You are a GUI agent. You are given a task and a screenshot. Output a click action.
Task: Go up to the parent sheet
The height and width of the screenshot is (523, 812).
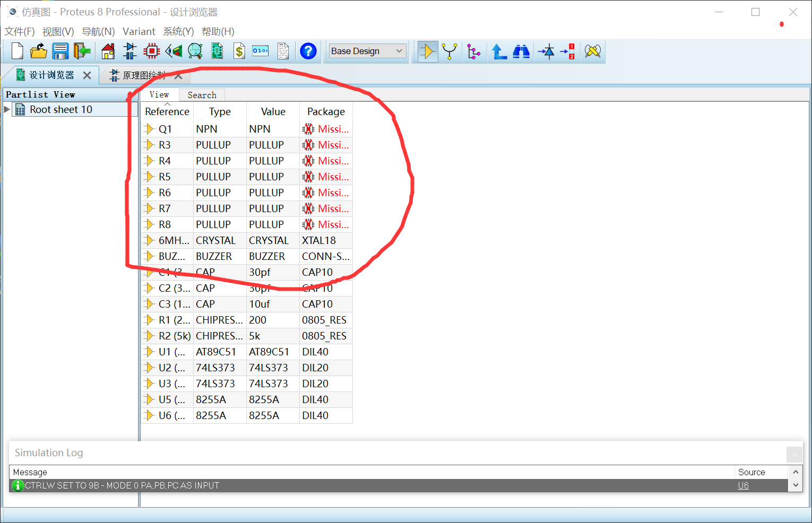coord(499,51)
